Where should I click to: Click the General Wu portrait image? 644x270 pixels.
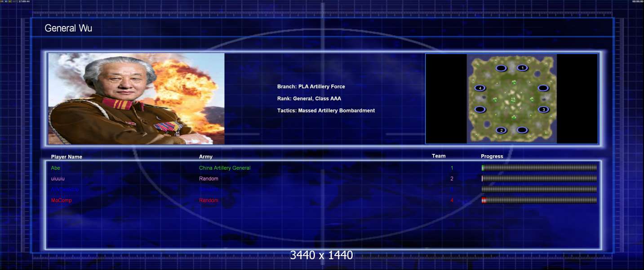pyautogui.click(x=136, y=99)
